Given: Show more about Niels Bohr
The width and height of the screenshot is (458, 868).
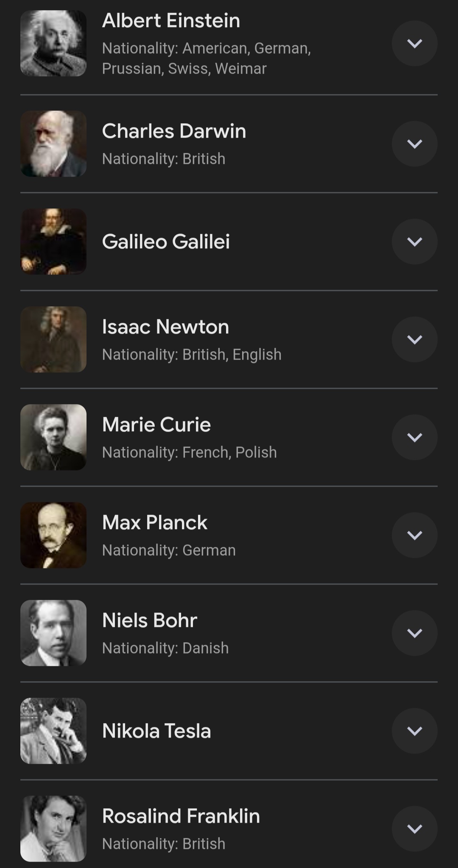Looking at the screenshot, I should click(x=414, y=633).
